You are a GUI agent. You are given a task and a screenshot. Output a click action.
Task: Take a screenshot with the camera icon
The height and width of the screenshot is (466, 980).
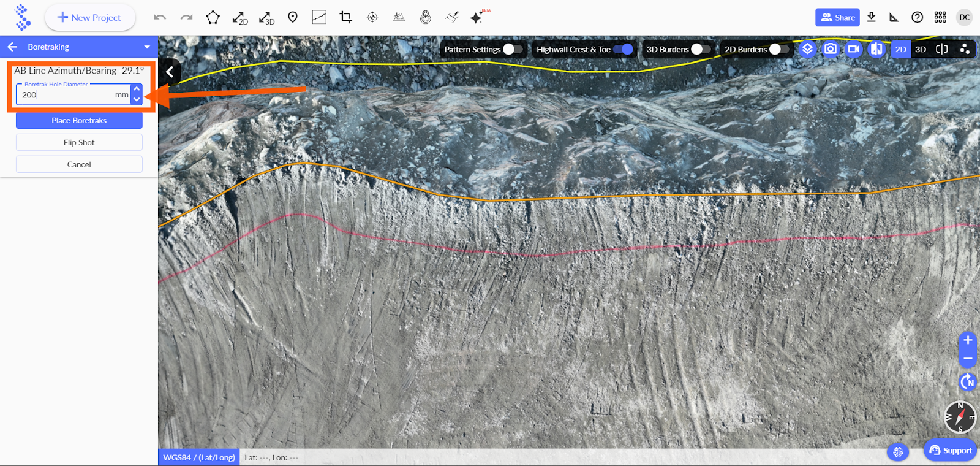point(830,49)
